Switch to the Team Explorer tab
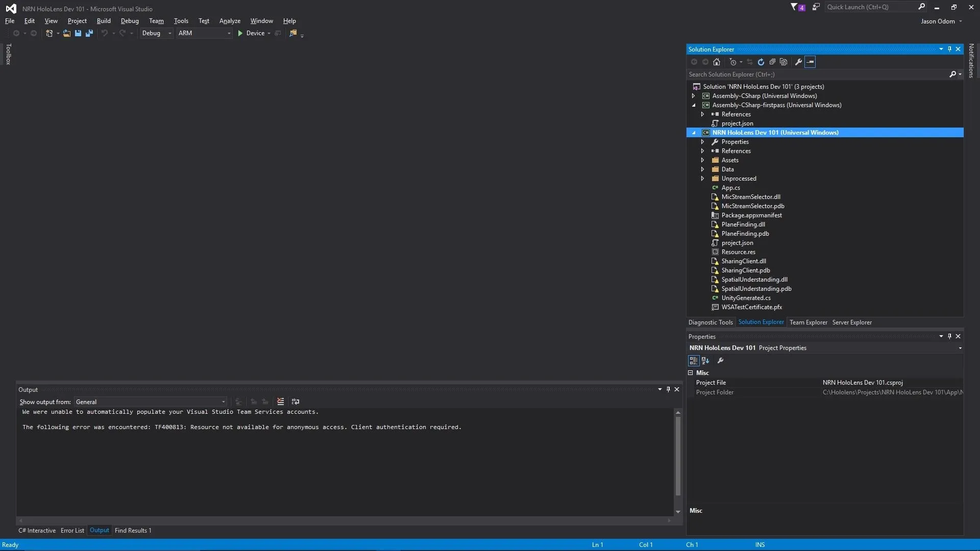This screenshot has height=551, width=980. (x=808, y=322)
